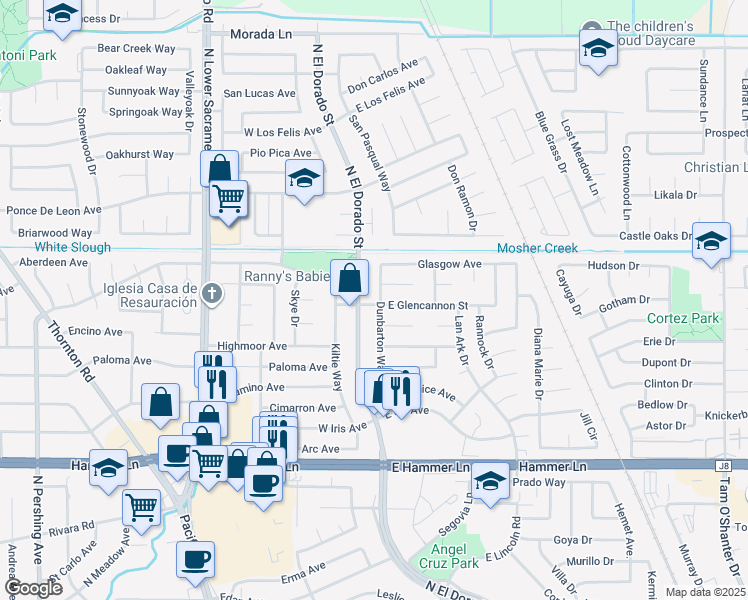Click school marker left of Hammer Ln
748x600 pixels.
point(108,467)
